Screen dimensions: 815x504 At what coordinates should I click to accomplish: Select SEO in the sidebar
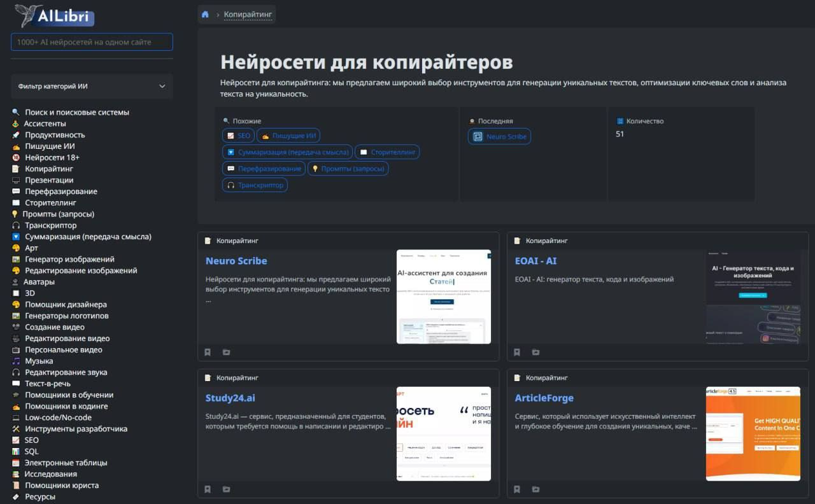[x=32, y=440]
